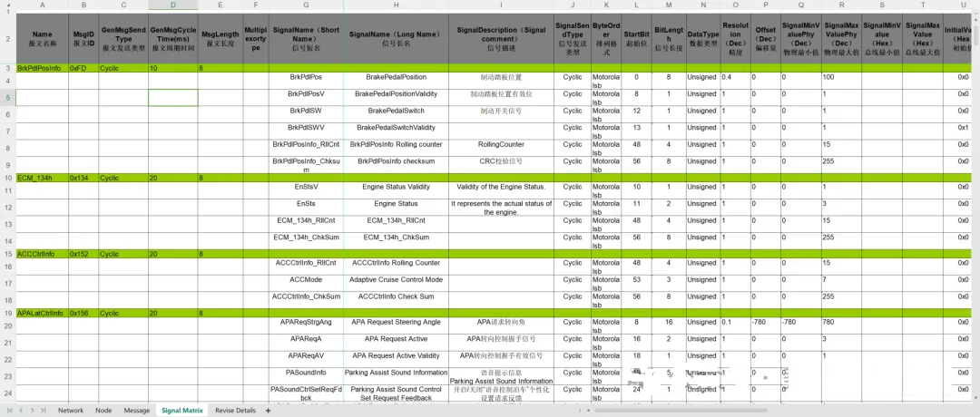Screen dimensions: 980x417
Task: Open the Node sheet tab
Action: 103,410
